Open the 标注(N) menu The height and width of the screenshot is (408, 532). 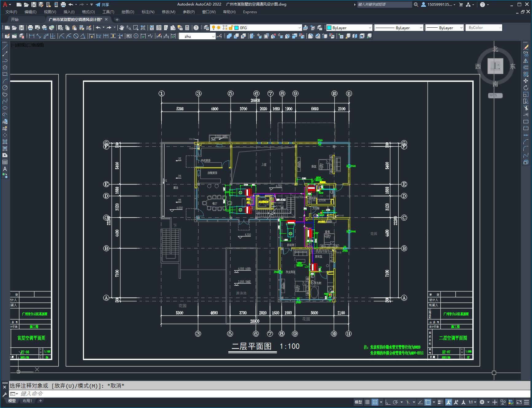[148, 12]
